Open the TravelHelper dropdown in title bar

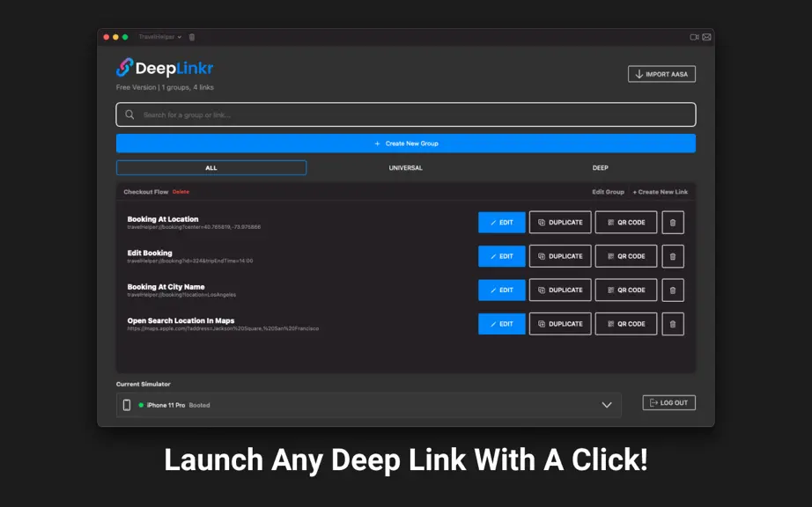coord(160,37)
